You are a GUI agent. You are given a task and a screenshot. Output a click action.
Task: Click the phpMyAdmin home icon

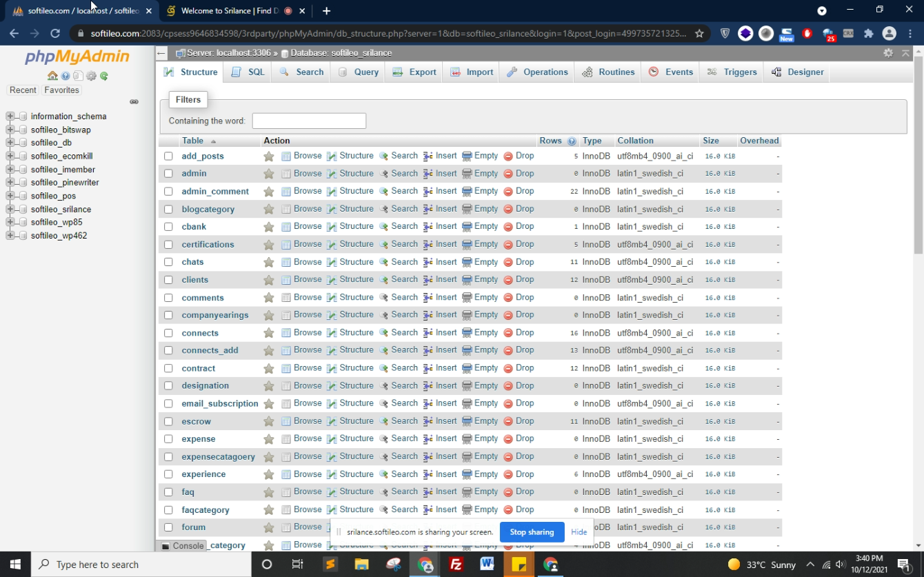[x=52, y=76]
